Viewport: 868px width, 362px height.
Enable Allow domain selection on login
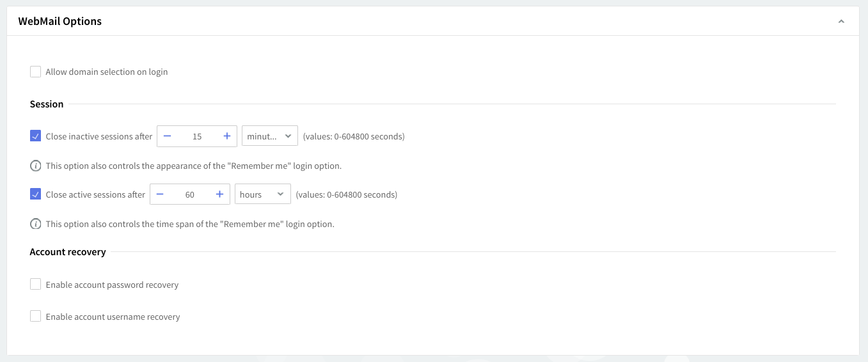coord(36,72)
